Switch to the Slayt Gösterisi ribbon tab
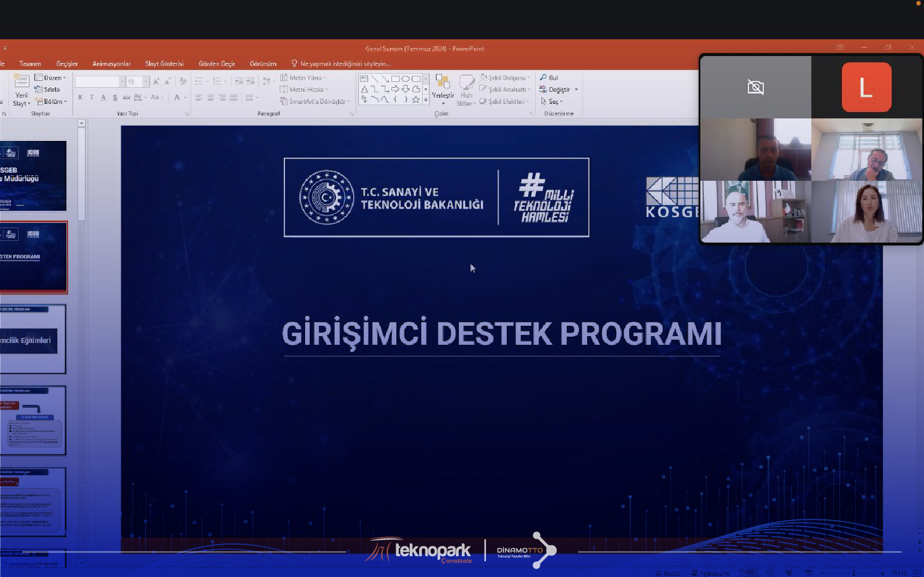Viewport: 924px width, 577px height. 164,64
